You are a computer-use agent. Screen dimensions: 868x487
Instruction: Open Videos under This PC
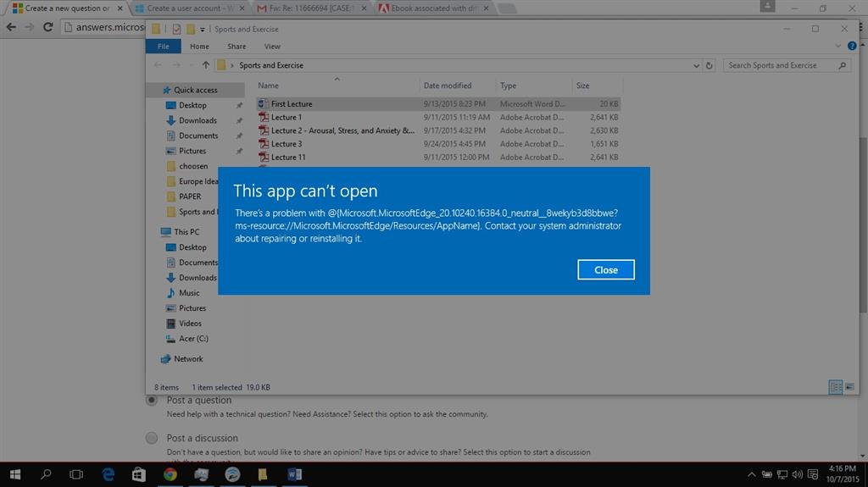[x=189, y=324]
